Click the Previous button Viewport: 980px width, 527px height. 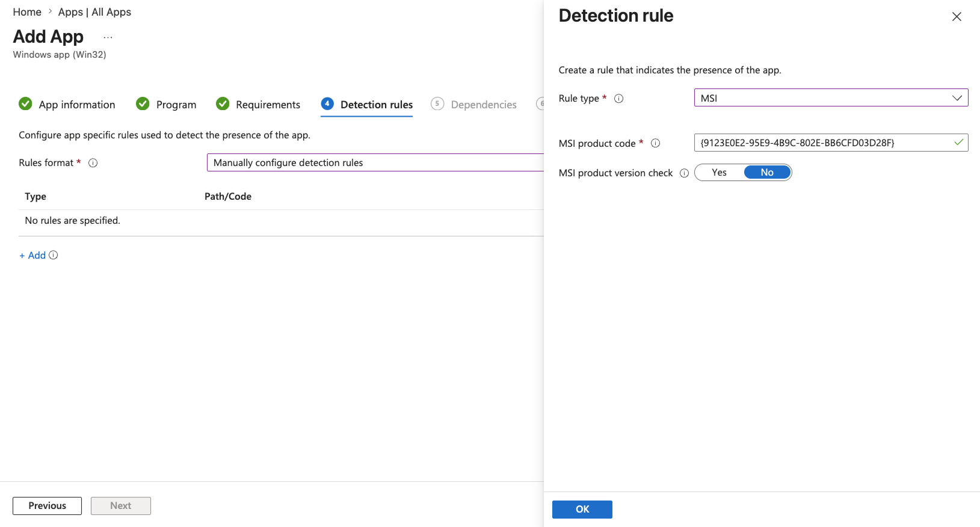coord(47,506)
